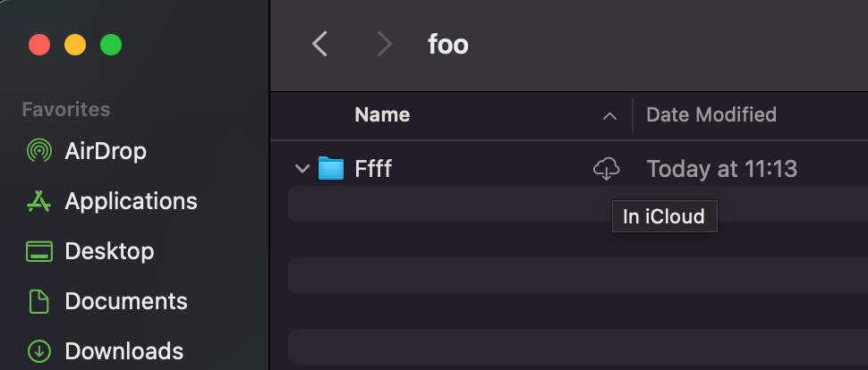Viewport: 868px width, 370px height.
Task: Click the Today at 11:13 date cell
Action: [721, 168]
